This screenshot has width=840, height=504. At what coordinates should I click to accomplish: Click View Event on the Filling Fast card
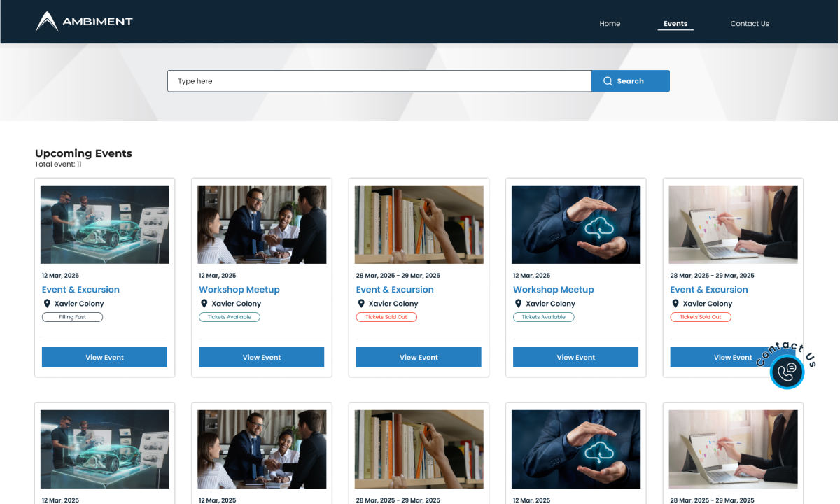104,357
